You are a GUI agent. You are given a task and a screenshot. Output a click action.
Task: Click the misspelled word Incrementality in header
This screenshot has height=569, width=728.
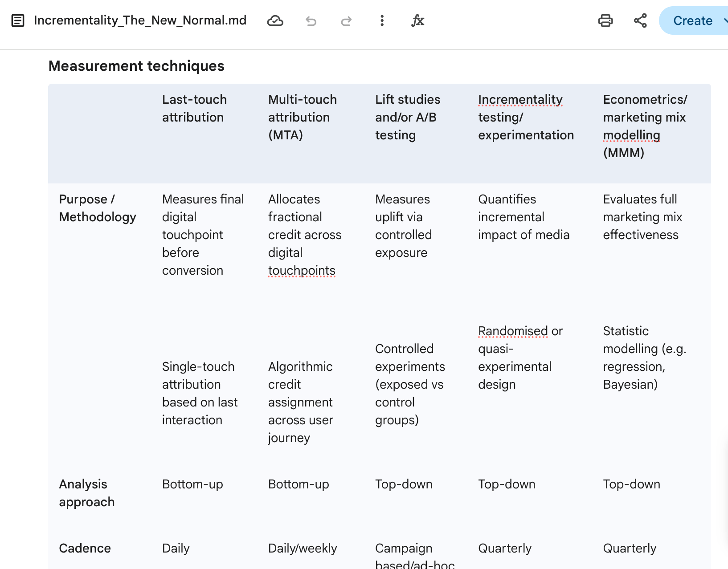(x=520, y=99)
